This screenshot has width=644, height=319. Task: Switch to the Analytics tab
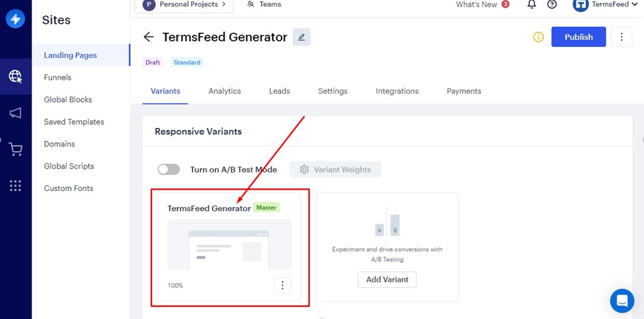coord(225,91)
